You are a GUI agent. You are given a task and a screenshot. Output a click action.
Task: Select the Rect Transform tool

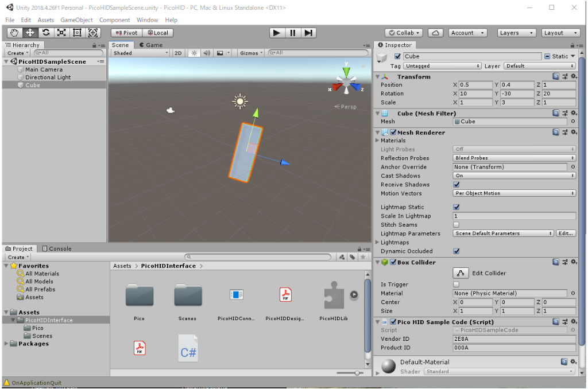click(78, 33)
